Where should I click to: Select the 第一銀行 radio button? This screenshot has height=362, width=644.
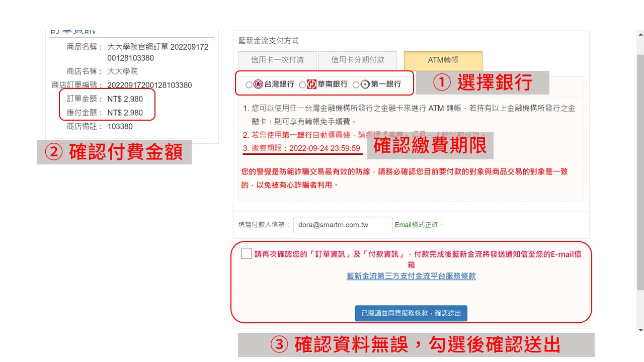[x=356, y=85]
